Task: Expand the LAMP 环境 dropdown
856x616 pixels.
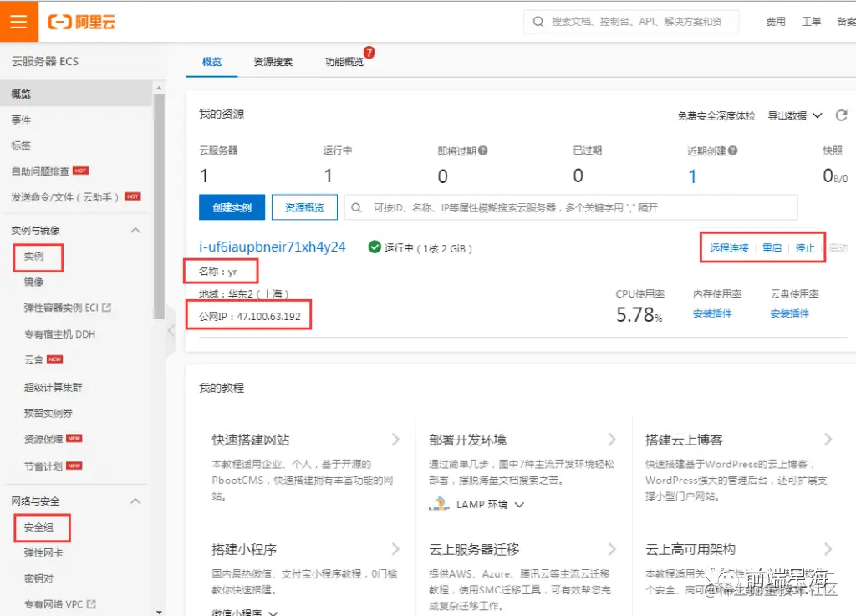Action: point(519,505)
